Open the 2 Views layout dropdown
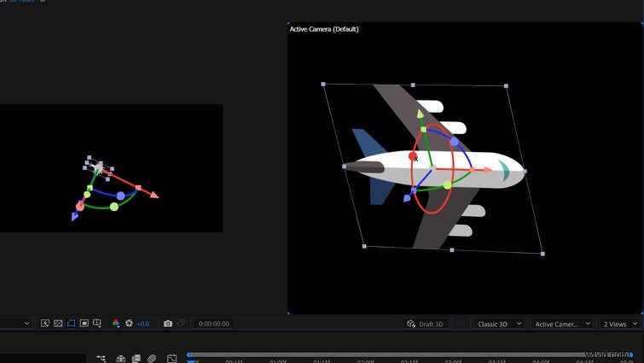The image size is (644, 363). tap(620, 324)
